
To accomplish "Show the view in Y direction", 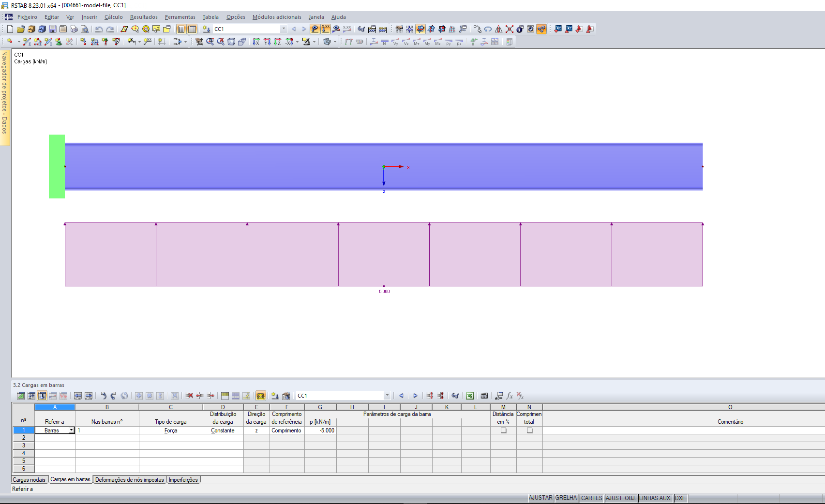I will point(267,42).
